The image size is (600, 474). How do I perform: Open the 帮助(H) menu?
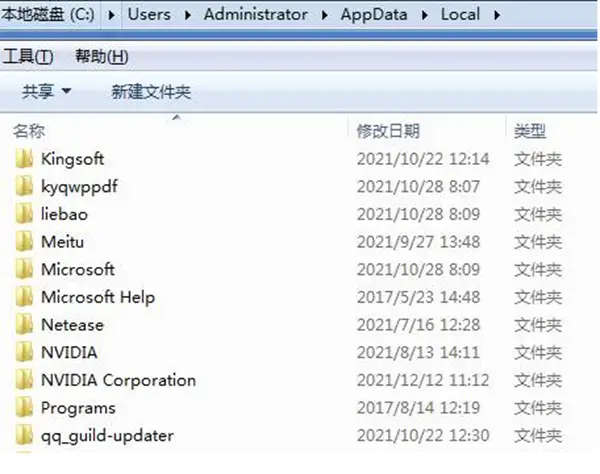point(101,57)
